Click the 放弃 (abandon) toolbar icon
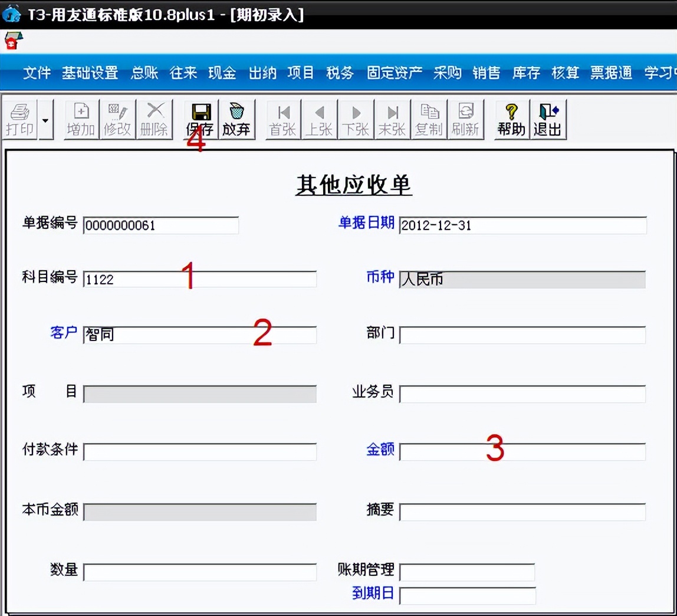This screenshot has width=677, height=616. click(x=237, y=118)
